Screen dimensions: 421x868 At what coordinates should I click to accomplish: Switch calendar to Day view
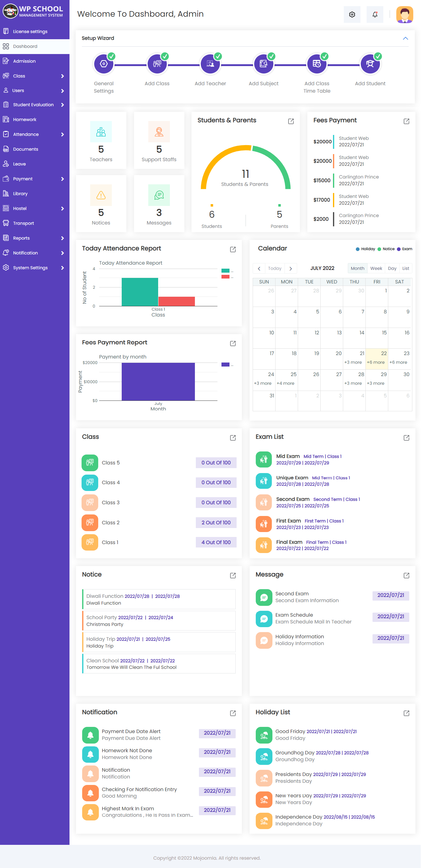point(392,269)
